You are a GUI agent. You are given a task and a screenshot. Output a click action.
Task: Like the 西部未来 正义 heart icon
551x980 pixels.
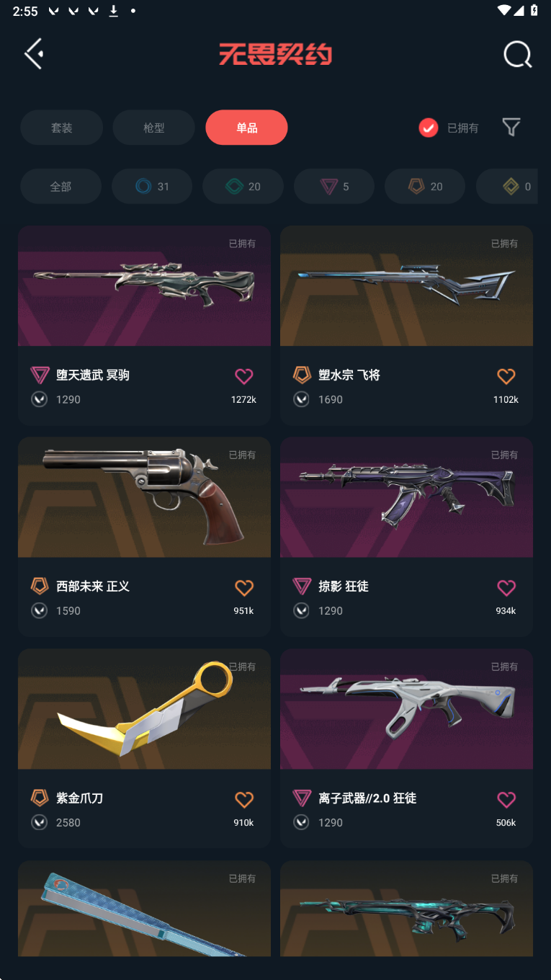click(x=244, y=588)
